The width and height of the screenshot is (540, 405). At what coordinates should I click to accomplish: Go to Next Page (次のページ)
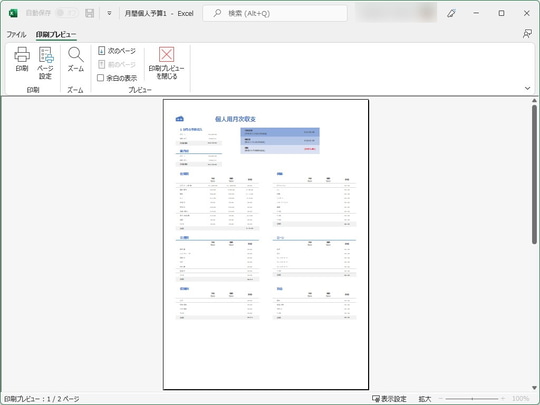pyautogui.click(x=117, y=51)
